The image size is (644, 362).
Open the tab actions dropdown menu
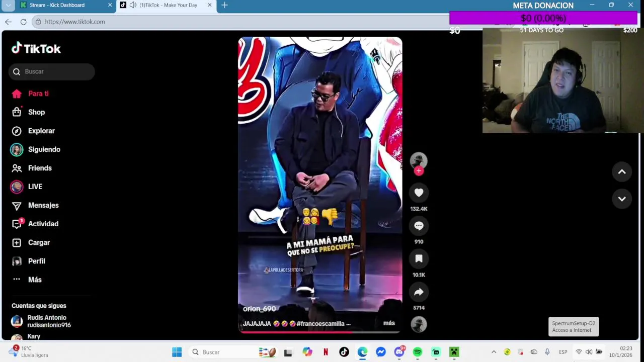[x=8, y=5]
